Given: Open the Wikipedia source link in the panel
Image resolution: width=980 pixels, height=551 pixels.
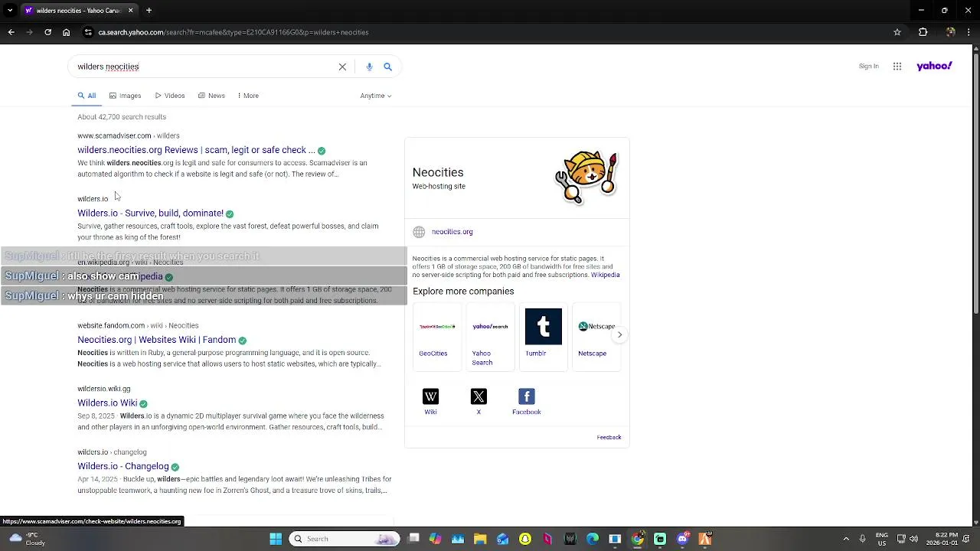Looking at the screenshot, I should [605, 275].
